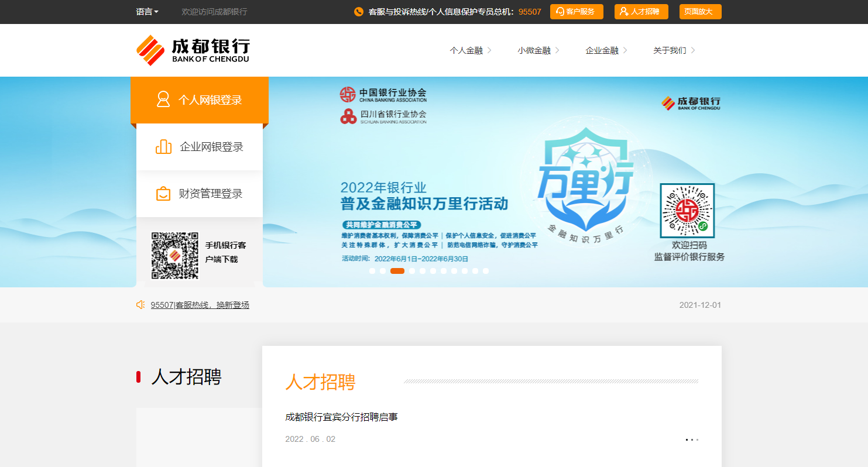This screenshot has height=467, width=868.
Task: Select 欢迎访问成都银行 welcome text
Action: [x=214, y=12]
